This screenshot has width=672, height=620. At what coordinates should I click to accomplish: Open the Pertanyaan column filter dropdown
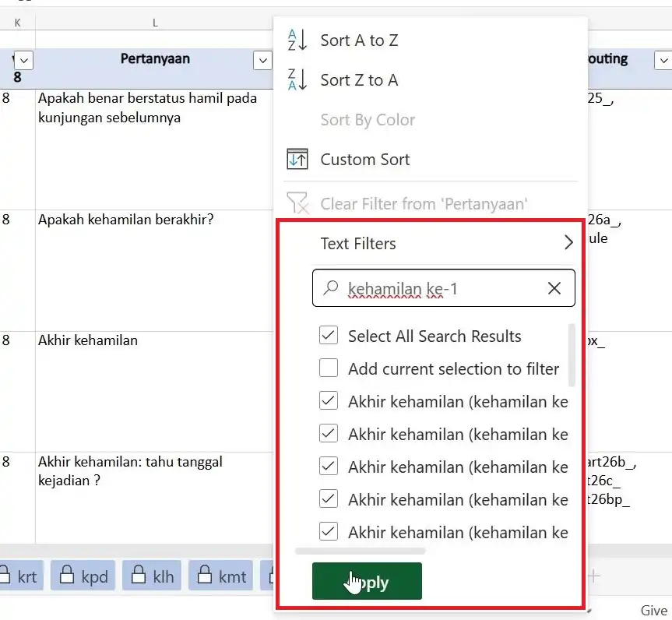262,61
